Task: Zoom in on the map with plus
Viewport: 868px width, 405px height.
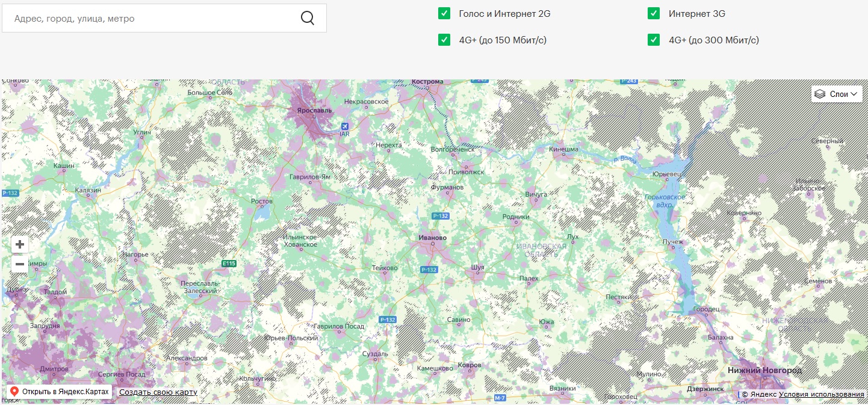Action: (x=20, y=244)
